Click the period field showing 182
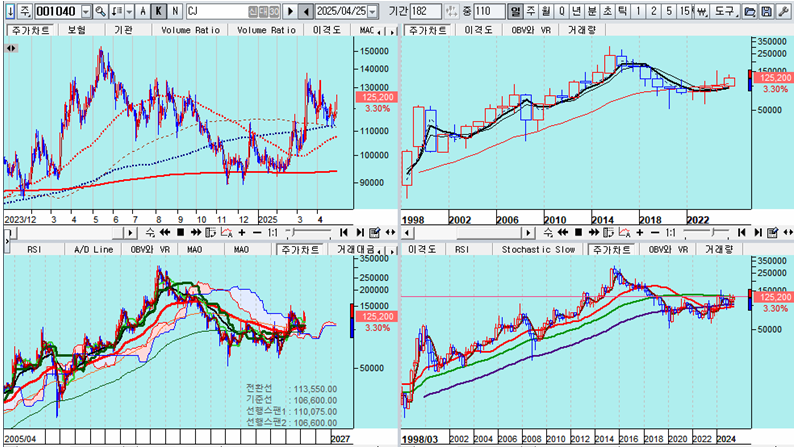 click(x=425, y=11)
